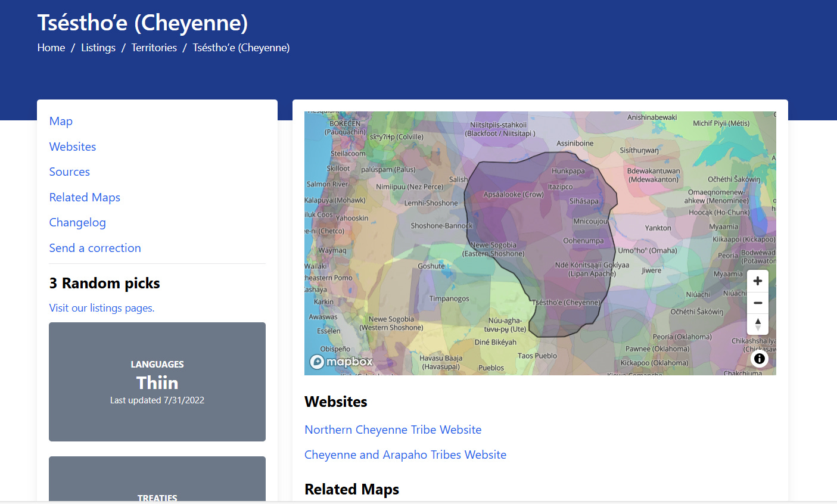Open Cheyenne and Arapaho Tribes Website

click(x=406, y=455)
